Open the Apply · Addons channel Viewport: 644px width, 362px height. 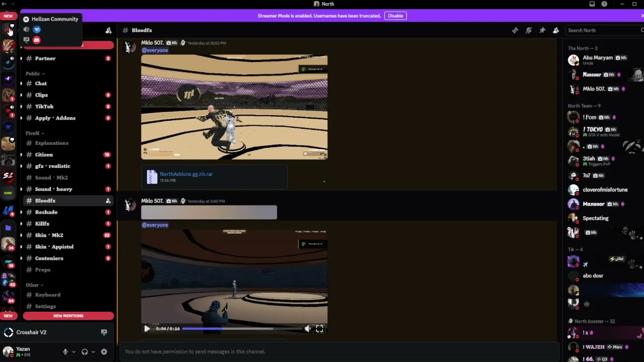pyautogui.click(x=68, y=118)
